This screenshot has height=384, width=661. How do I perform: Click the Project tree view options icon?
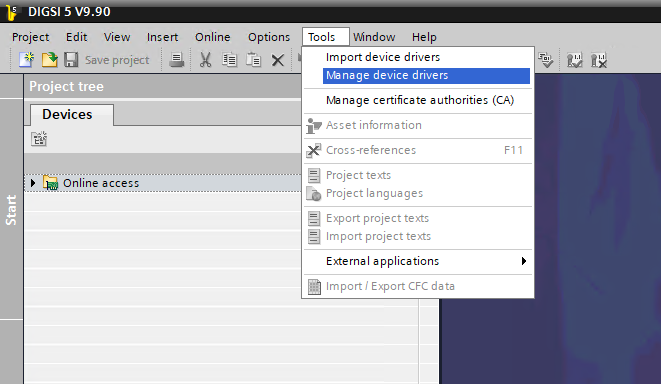click(39, 139)
